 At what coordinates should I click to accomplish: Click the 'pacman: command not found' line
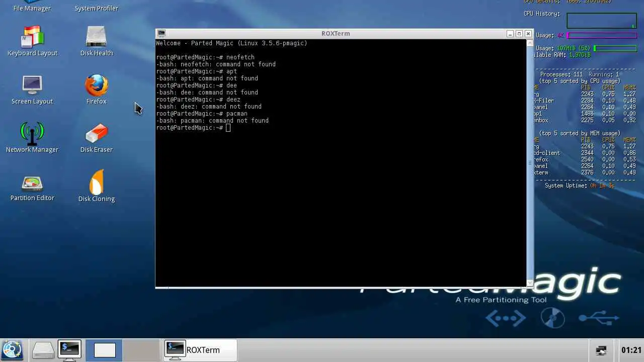(x=212, y=121)
